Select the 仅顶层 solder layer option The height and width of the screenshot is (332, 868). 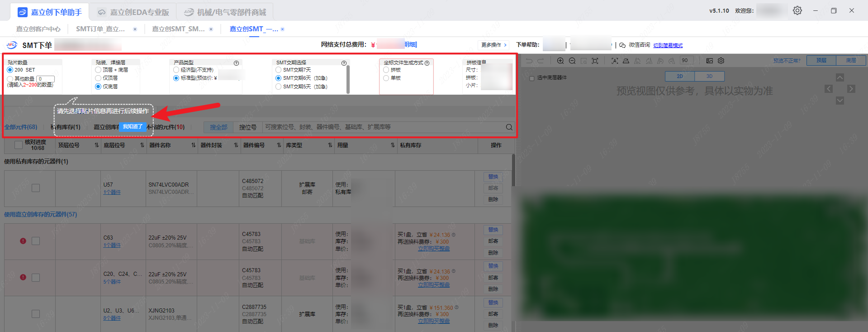point(98,78)
